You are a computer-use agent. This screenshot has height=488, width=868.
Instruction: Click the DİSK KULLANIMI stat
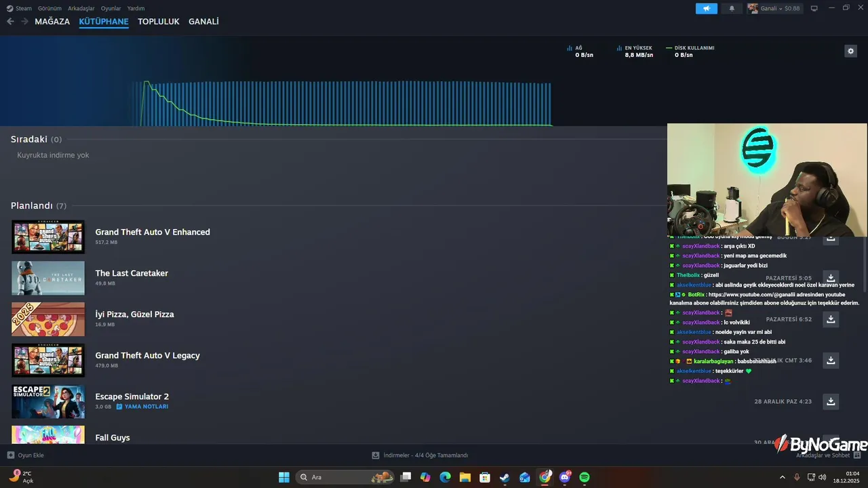click(x=690, y=52)
